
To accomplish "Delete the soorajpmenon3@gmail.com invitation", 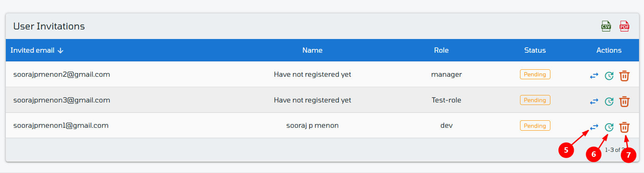I will coord(624,101).
